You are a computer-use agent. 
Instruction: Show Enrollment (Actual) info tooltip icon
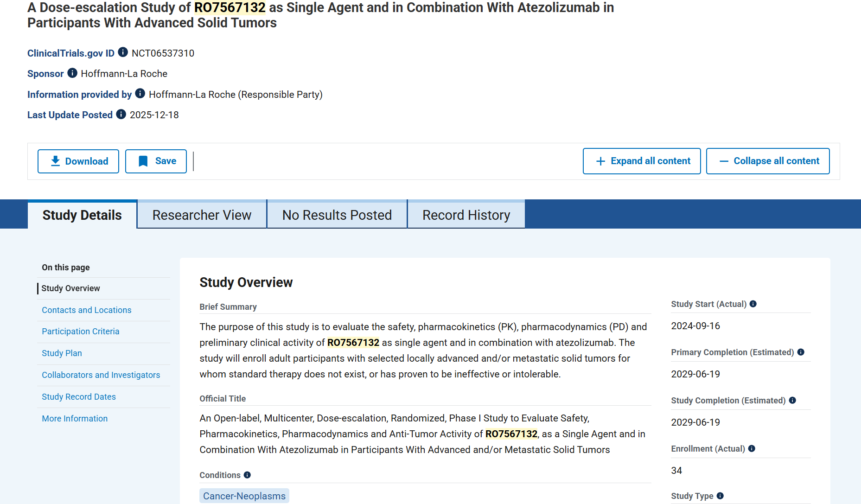tap(752, 448)
